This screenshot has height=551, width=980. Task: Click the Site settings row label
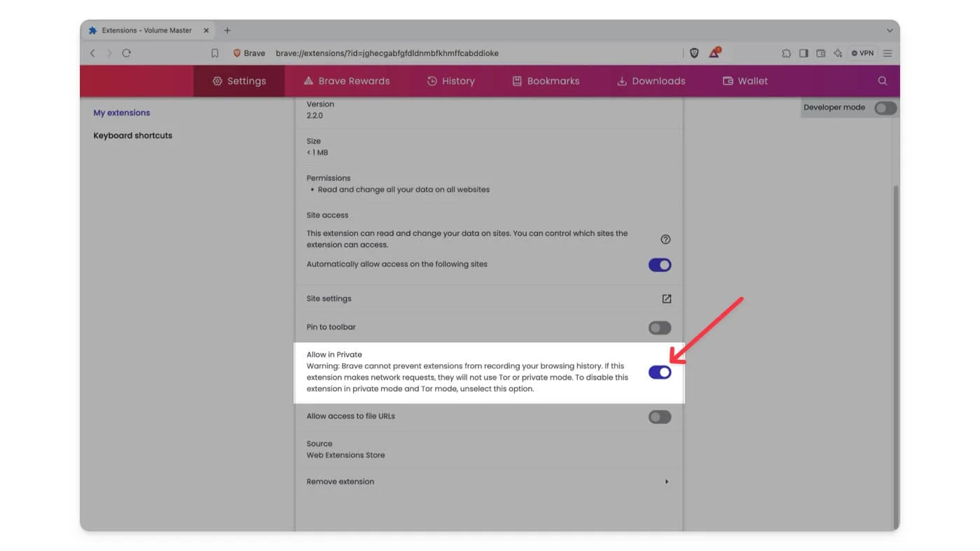tap(329, 299)
